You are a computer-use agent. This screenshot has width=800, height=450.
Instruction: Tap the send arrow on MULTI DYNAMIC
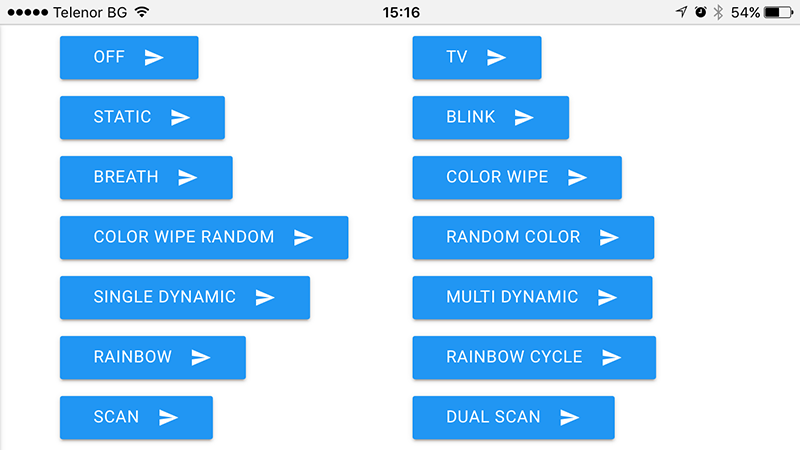(x=607, y=297)
